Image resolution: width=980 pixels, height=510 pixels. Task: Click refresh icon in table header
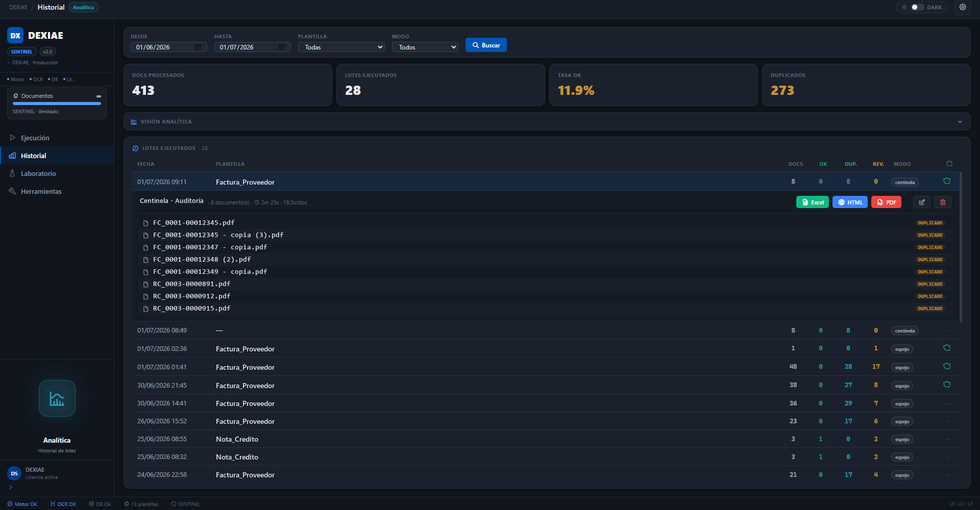click(949, 164)
